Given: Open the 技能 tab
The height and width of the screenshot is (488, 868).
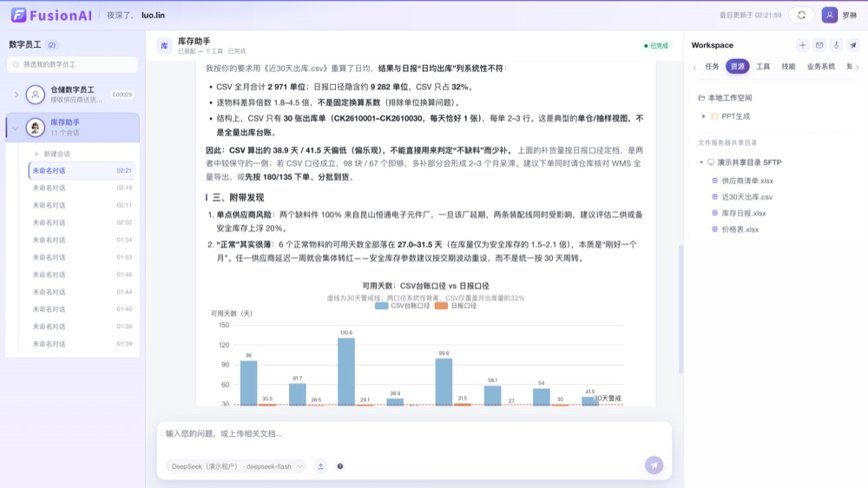Looking at the screenshot, I should (x=788, y=67).
